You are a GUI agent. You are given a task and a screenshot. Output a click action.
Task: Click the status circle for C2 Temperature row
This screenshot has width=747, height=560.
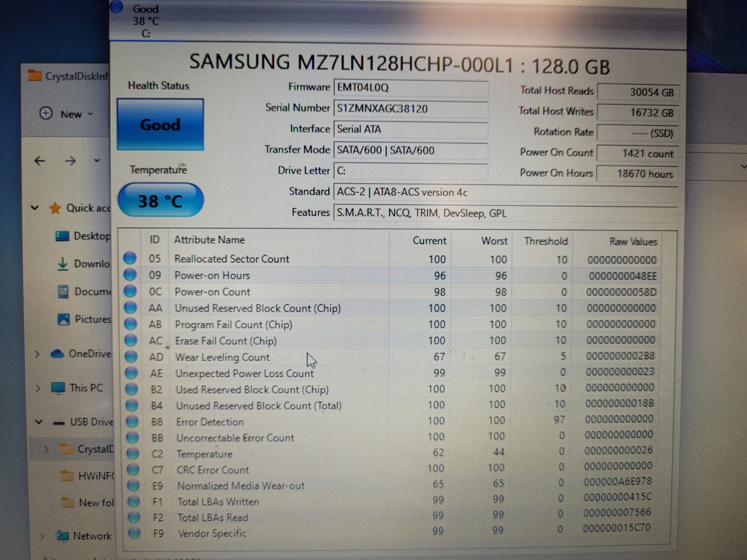coord(133,454)
